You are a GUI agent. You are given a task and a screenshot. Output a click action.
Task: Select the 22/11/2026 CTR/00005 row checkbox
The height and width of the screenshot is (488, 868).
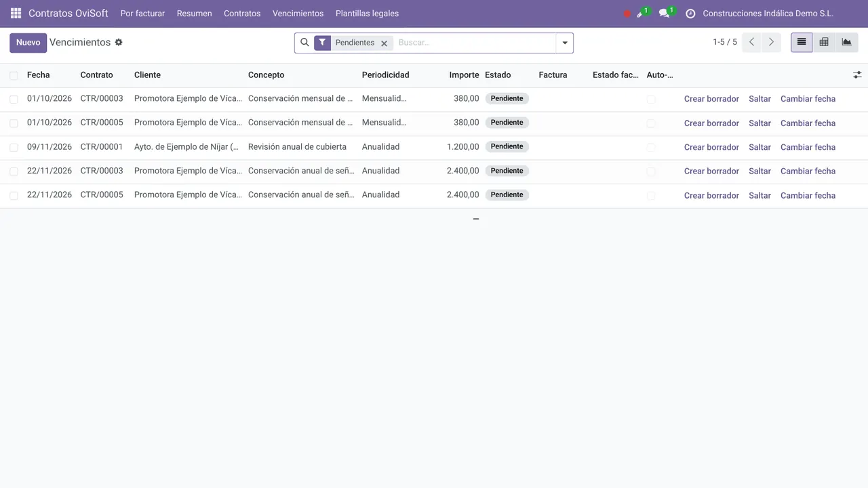point(14,195)
